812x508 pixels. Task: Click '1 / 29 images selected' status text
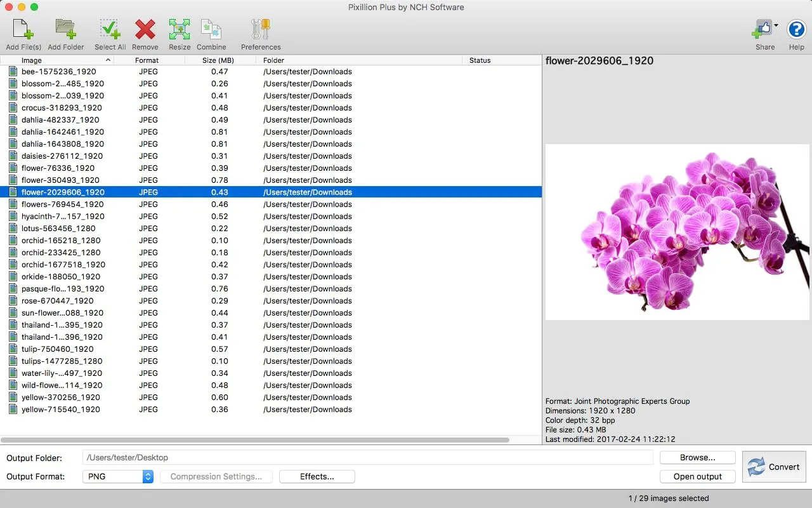click(x=669, y=498)
